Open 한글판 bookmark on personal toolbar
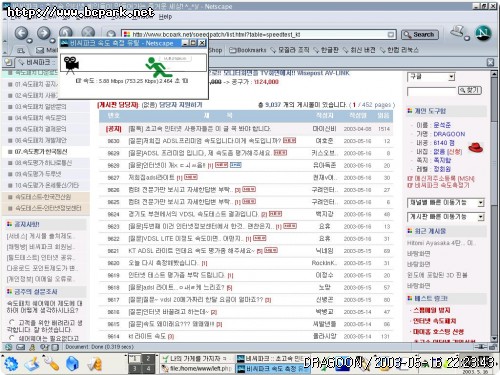The height and width of the screenshot is (375, 500). point(326,50)
